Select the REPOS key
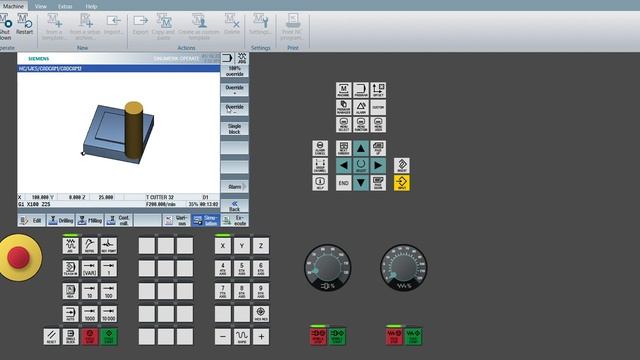The image size is (640, 360). tap(89, 246)
